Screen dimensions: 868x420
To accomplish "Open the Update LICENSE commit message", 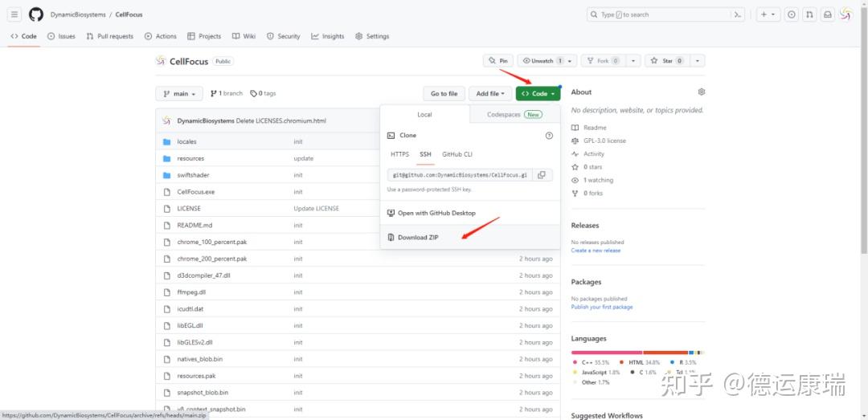I will [316, 209].
